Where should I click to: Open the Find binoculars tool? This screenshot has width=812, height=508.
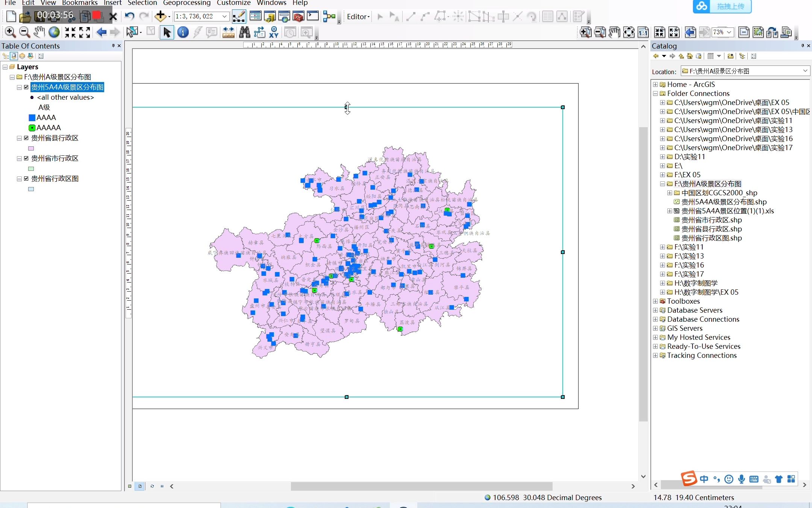tap(244, 32)
